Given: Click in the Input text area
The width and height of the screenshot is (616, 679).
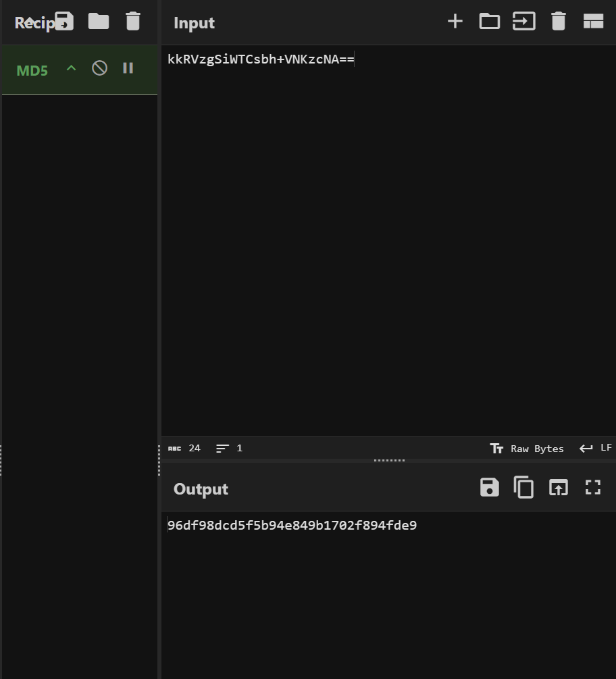Looking at the screenshot, I should click(x=388, y=236).
